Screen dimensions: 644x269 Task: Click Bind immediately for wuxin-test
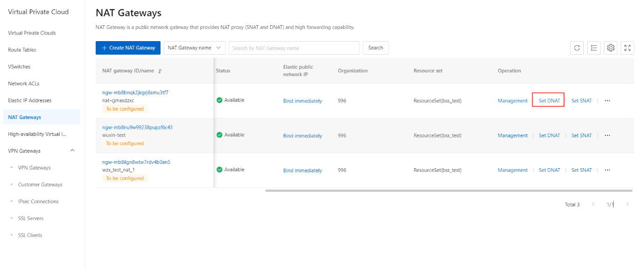click(x=302, y=136)
